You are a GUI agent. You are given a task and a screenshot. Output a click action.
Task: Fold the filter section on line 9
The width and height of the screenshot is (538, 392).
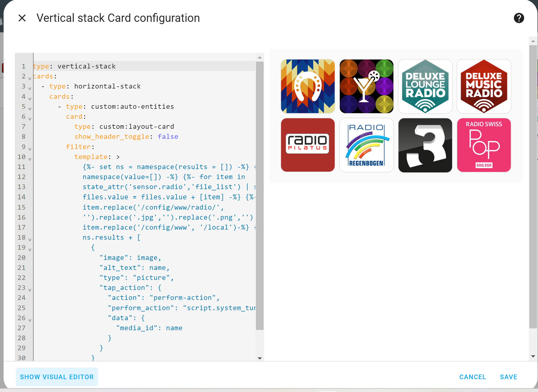[x=30, y=149]
